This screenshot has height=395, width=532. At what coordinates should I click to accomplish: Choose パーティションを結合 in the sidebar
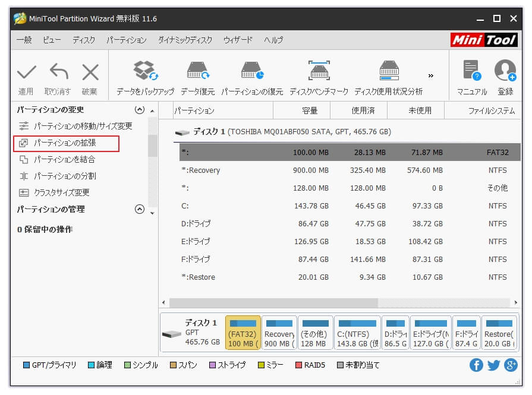(57, 159)
